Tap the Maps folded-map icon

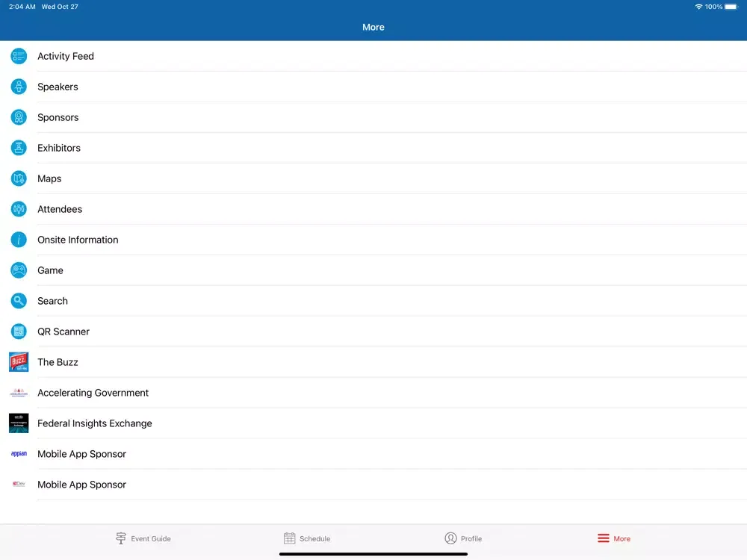tap(19, 178)
